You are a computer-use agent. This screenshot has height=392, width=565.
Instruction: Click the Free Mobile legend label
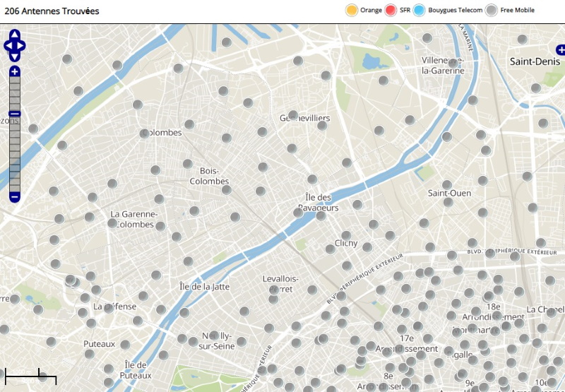(x=517, y=11)
